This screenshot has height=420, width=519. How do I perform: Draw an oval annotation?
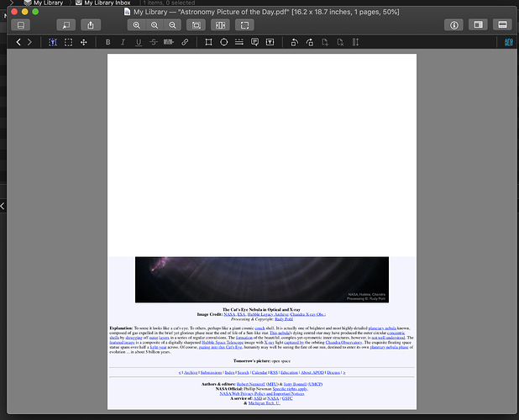pos(223,42)
